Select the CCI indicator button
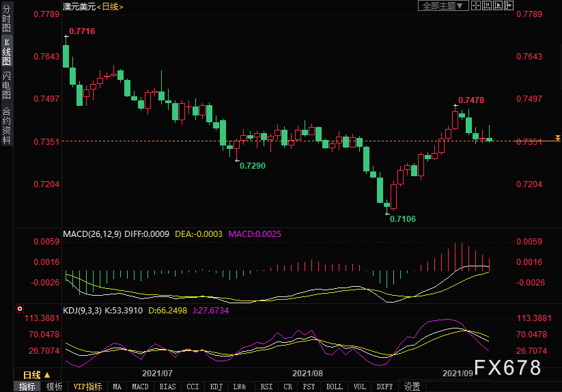This screenshot has height=392, width=562. tap(193, 387)
